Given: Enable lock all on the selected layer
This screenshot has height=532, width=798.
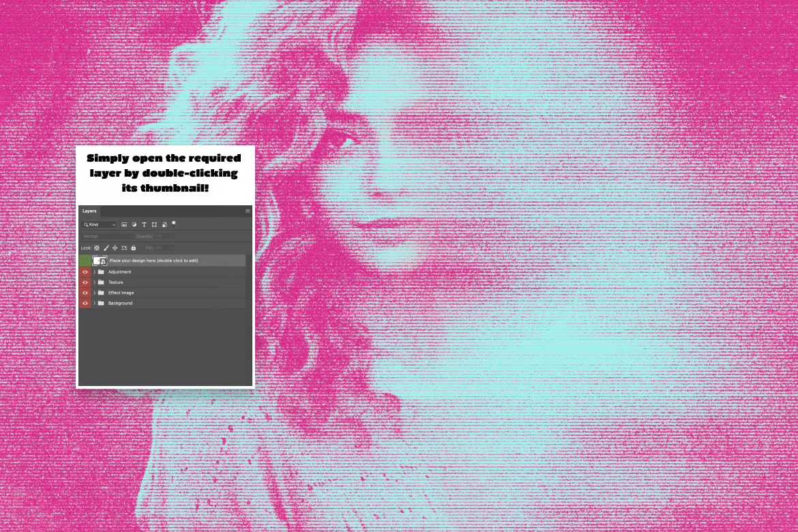Looking at the screenshot, I should point(134,248).
